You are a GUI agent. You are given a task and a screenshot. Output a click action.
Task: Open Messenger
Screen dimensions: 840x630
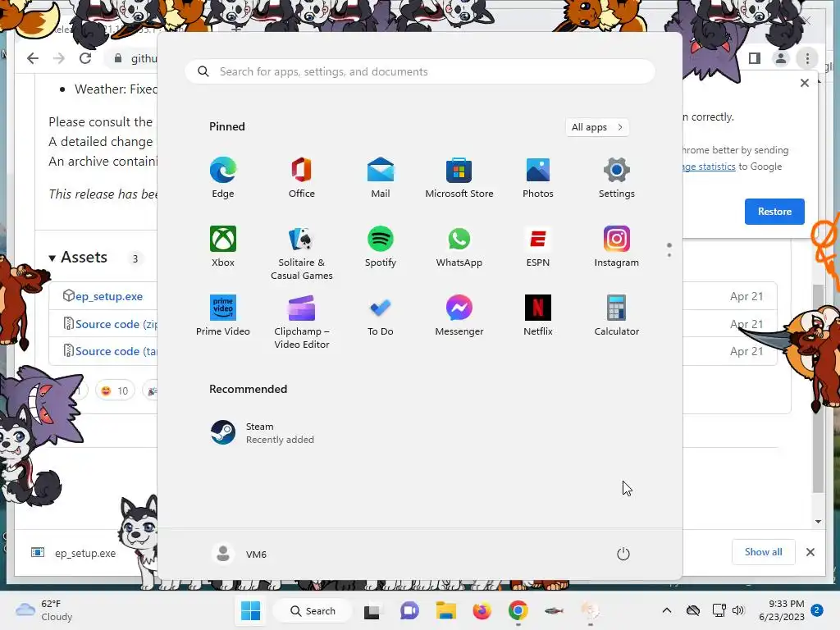tap(459, 316)
